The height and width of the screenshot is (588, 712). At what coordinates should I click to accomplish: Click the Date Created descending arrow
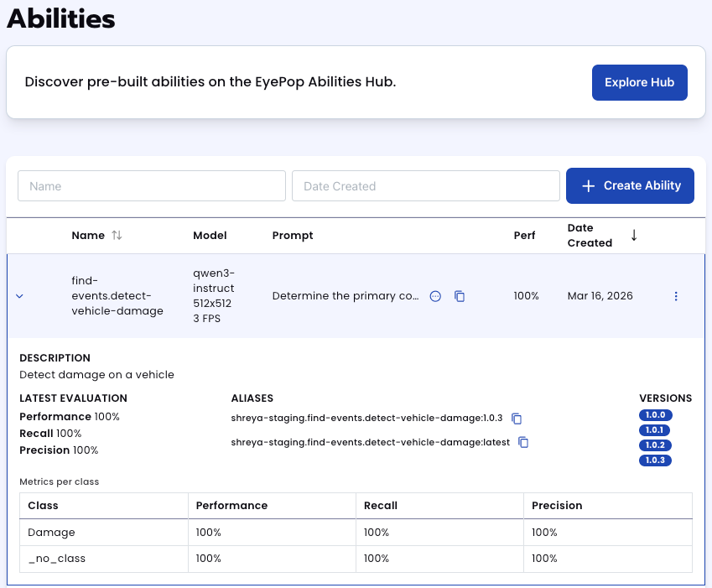(634, 236)
